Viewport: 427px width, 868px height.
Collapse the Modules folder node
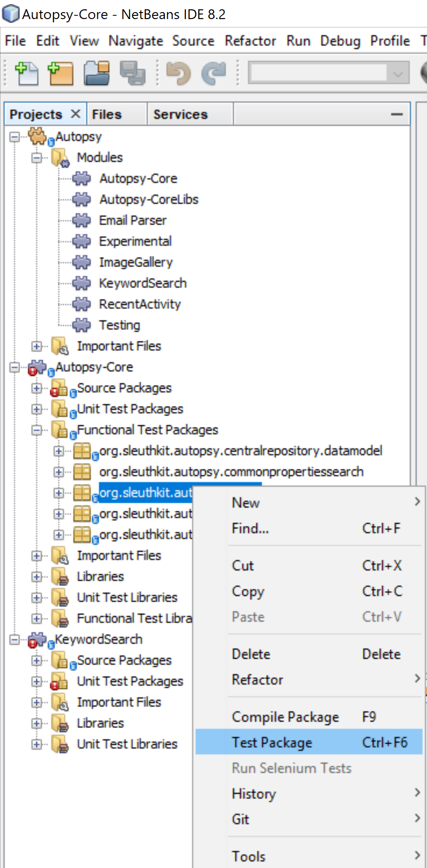37,158
